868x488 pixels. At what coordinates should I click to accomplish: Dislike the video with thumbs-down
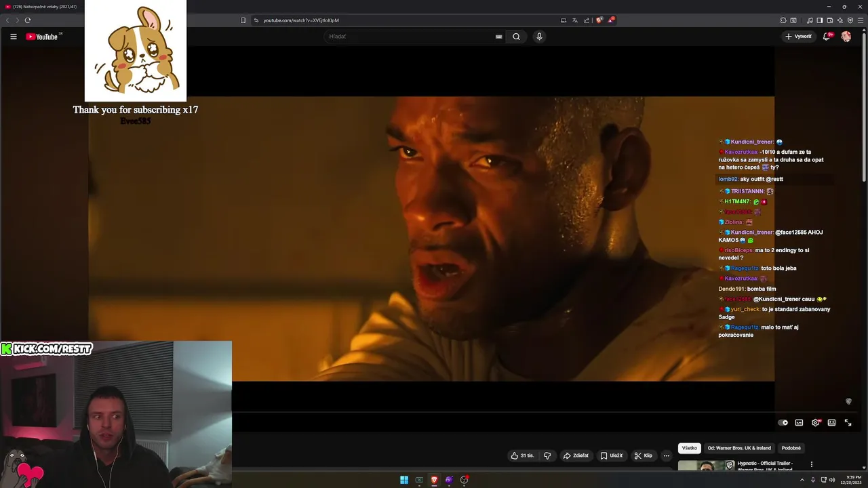point(547,455)
